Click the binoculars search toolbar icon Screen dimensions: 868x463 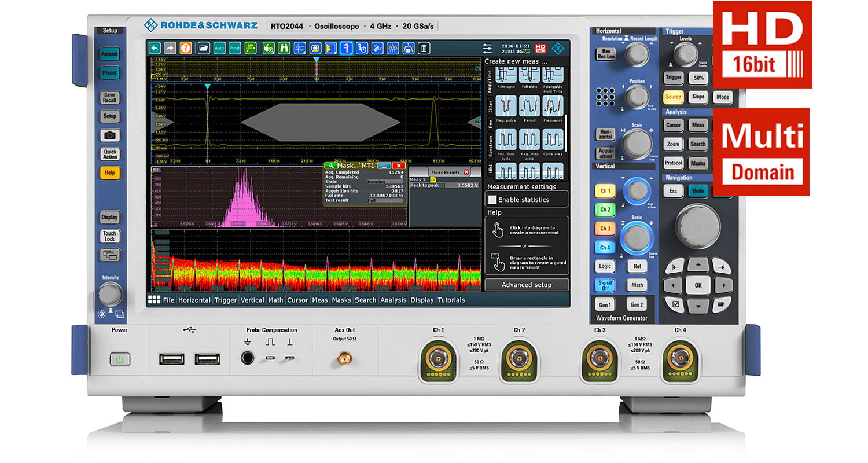click(284, 48)
